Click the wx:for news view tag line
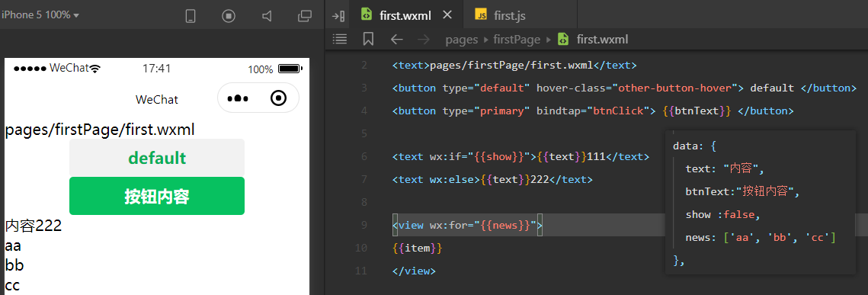The height and width of the screenshot is (295, 868). pyautogui.click(x=468, y=225)
